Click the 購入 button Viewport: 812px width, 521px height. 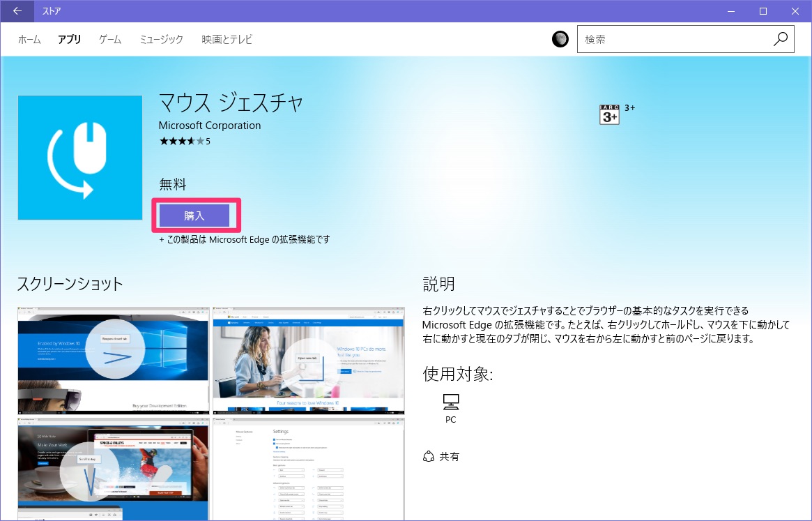194,216
